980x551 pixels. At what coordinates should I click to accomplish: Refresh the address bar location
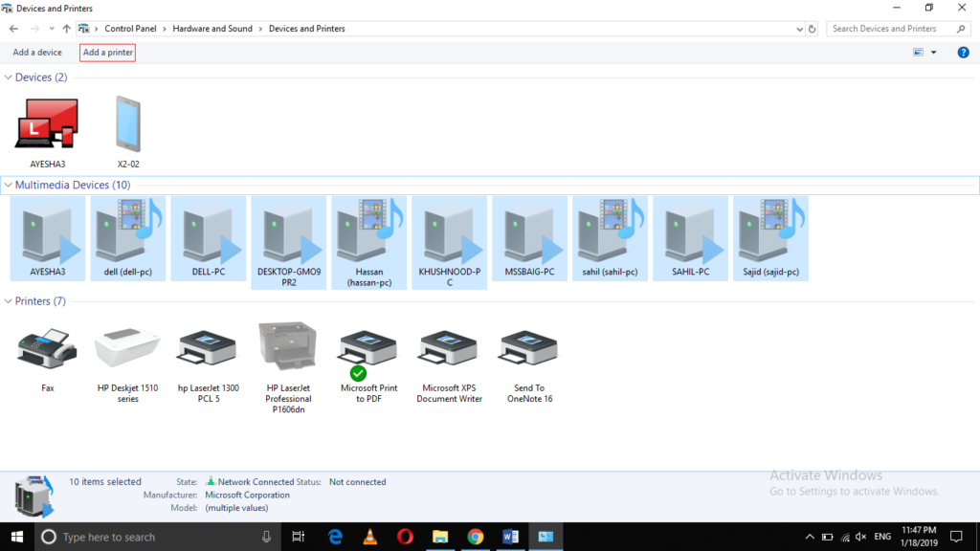pos(813,29)
